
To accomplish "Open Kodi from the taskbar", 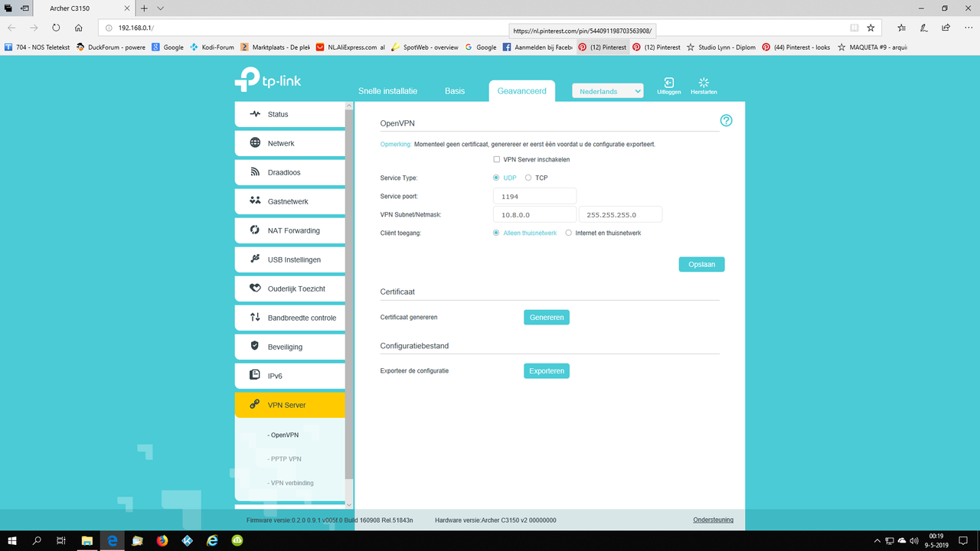I will tap(188, 540).
